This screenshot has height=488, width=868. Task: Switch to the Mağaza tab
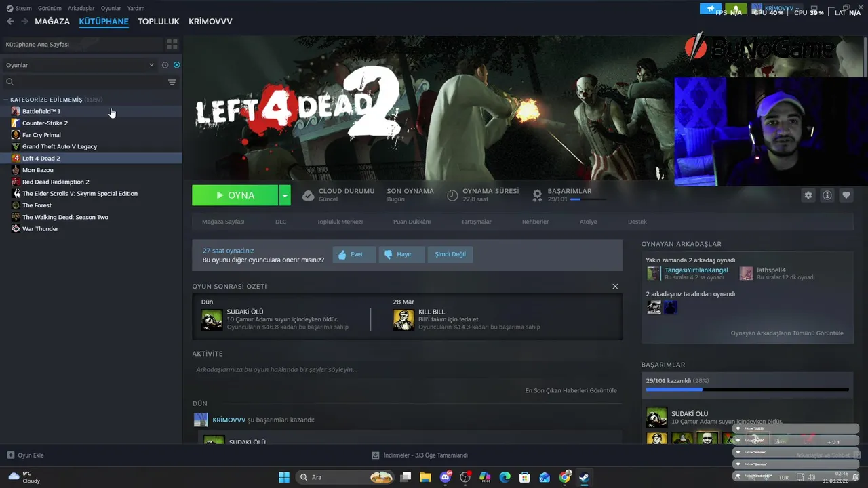[52, 22]
